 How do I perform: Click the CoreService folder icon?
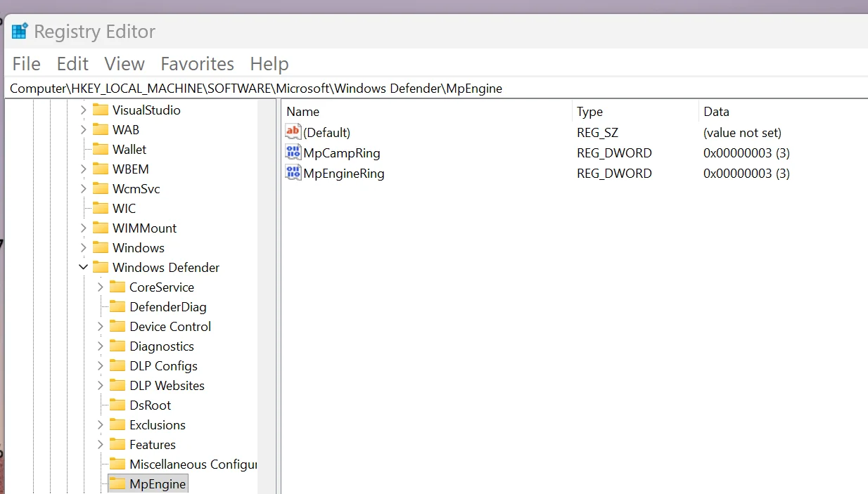[117, 287]
